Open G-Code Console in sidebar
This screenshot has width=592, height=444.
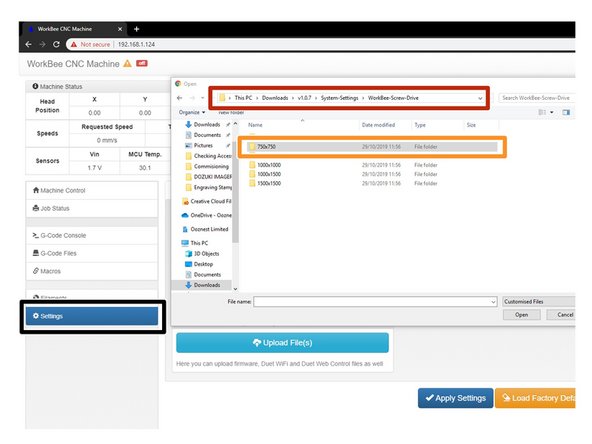click(92, 235)
